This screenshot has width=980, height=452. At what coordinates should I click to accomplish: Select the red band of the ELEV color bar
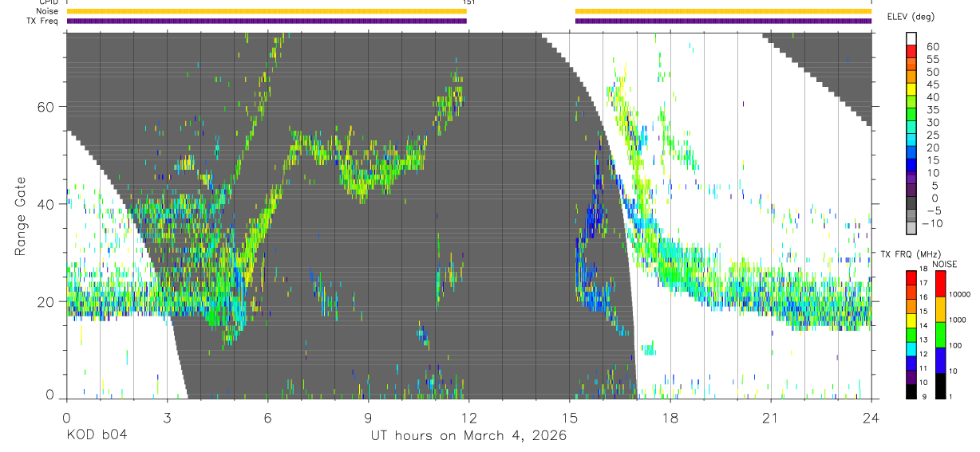coord(912,52)
